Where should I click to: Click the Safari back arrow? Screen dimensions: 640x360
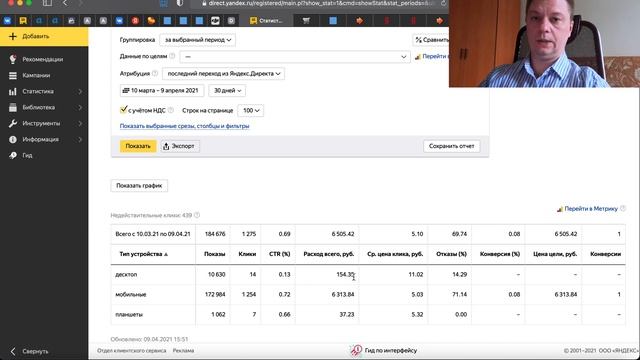point(65,3)
